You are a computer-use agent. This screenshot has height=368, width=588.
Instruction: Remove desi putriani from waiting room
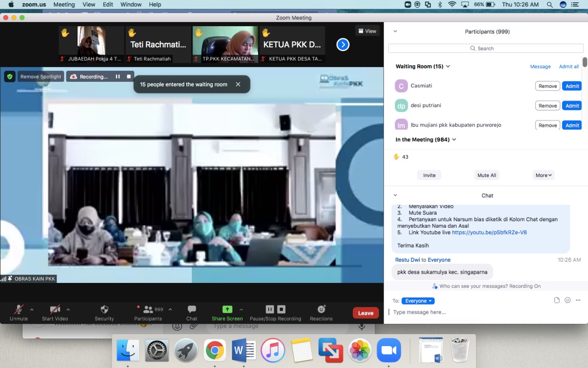[548, 106]
